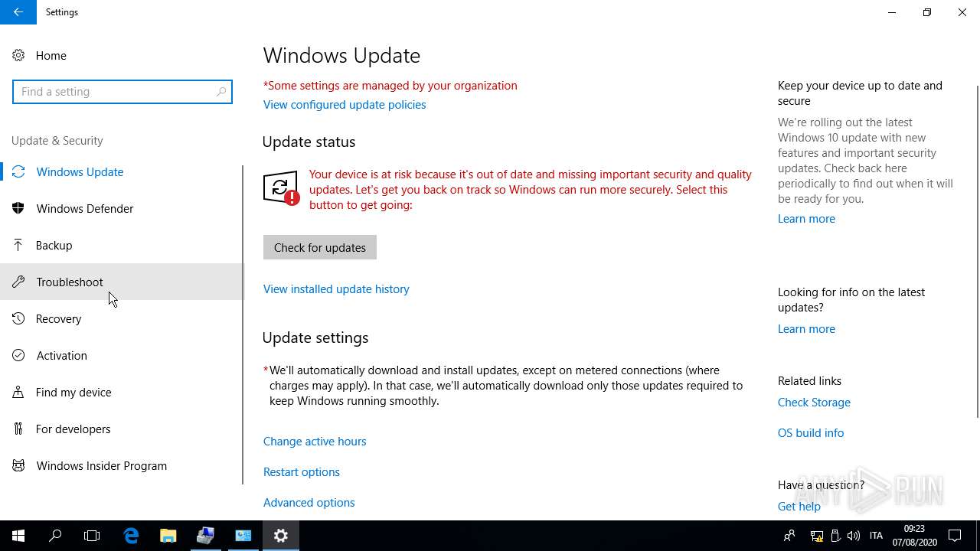980x551 pixels.
Task: Open the Action Center notification icon
Action: click(x=955, y=536)
